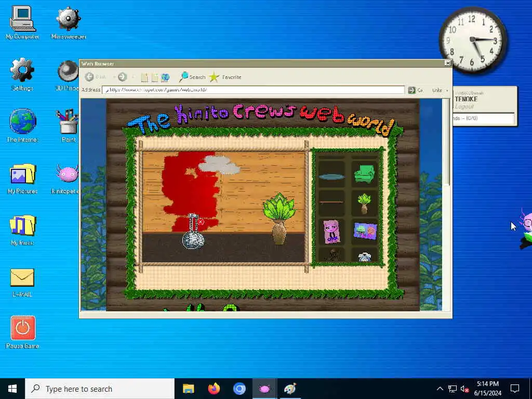Select the potted plant inventory item

[364, 204]
